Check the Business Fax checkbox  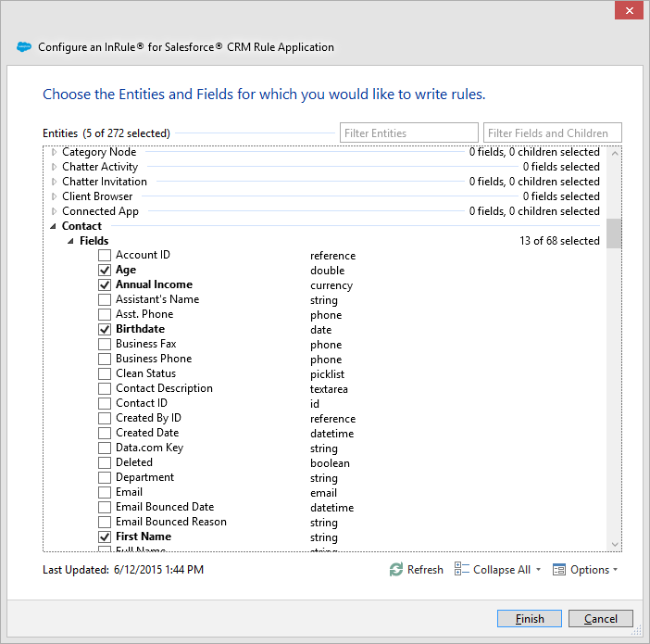point(105,345)
